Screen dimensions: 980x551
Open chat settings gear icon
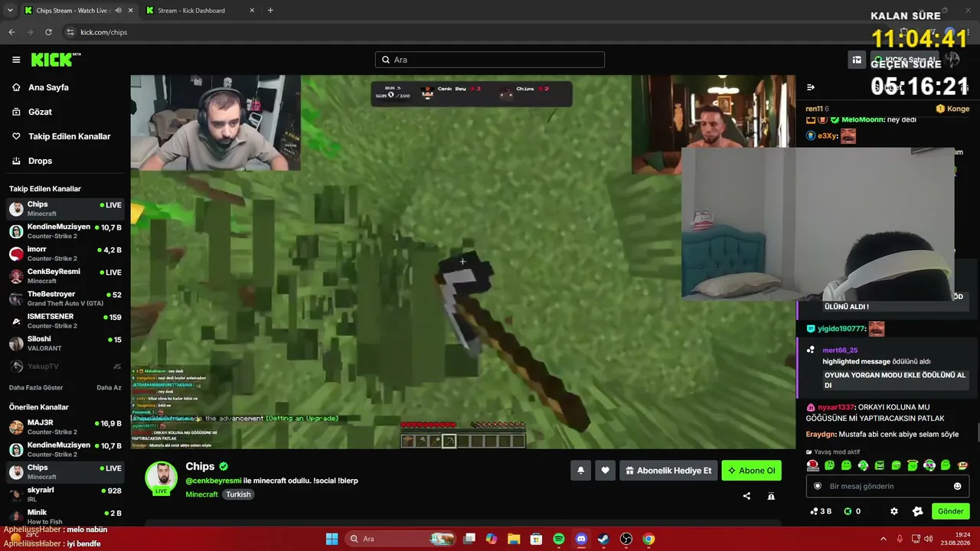click(x=893, y=511)
